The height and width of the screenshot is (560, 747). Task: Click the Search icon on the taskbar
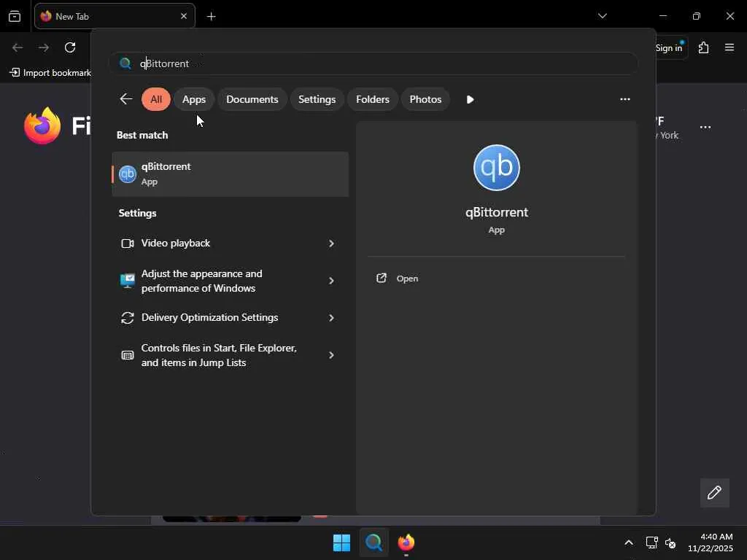click(x=374, y=542)
